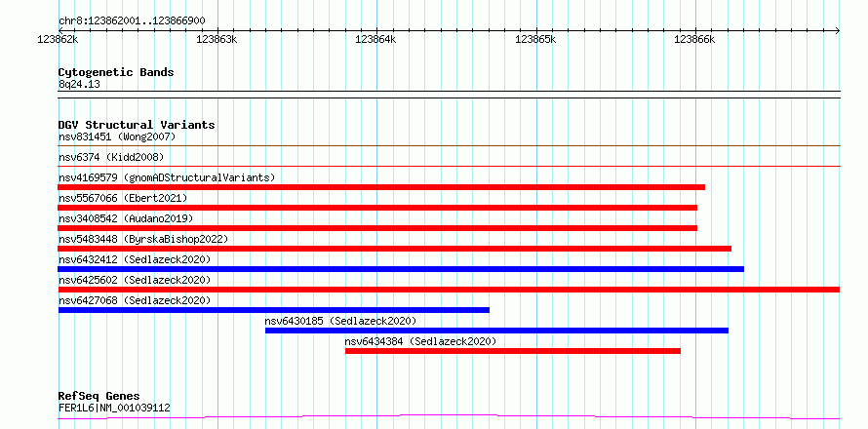Click the 123865k ruler tick label
Screen dimensions: 868x429
click(535, 39)
